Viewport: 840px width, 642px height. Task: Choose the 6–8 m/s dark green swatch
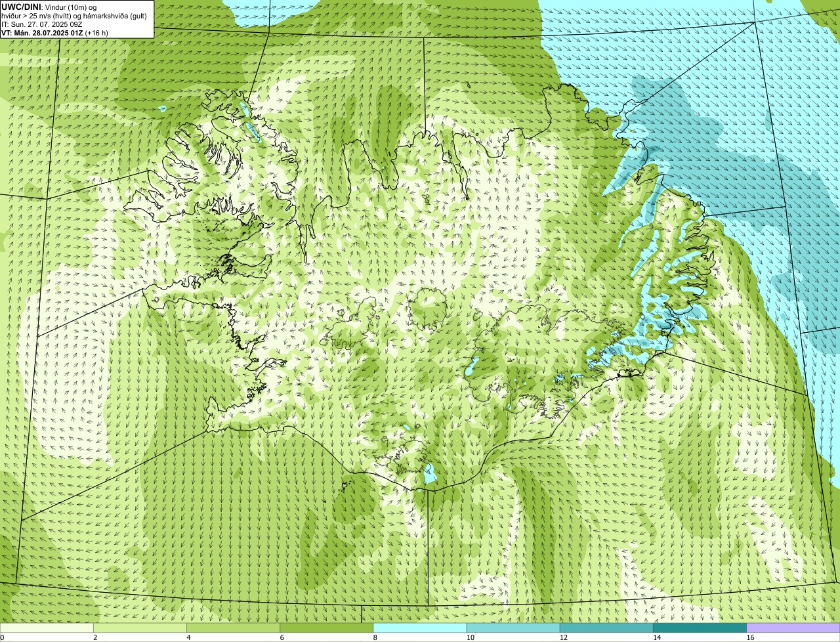point(327,628)
